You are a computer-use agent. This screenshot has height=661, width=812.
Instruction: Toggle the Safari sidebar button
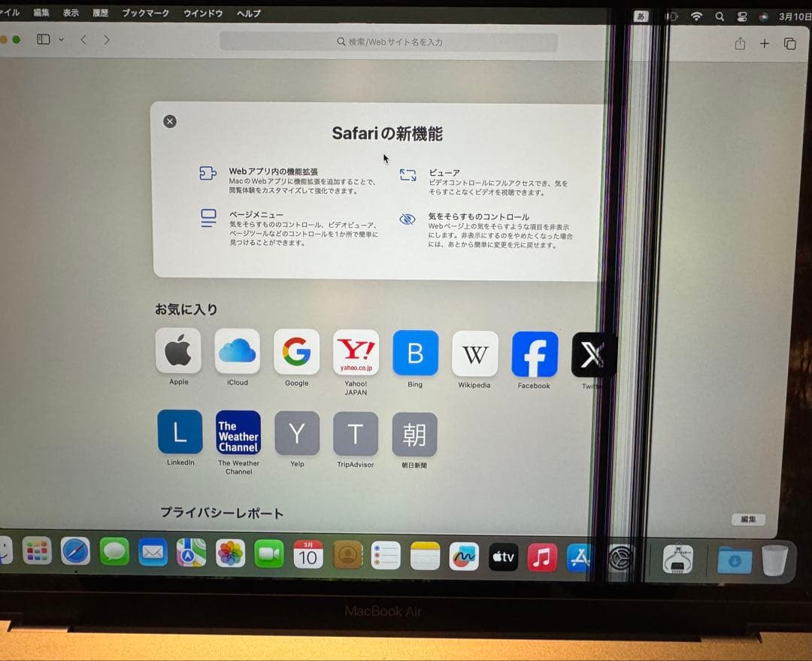point(44,39)
